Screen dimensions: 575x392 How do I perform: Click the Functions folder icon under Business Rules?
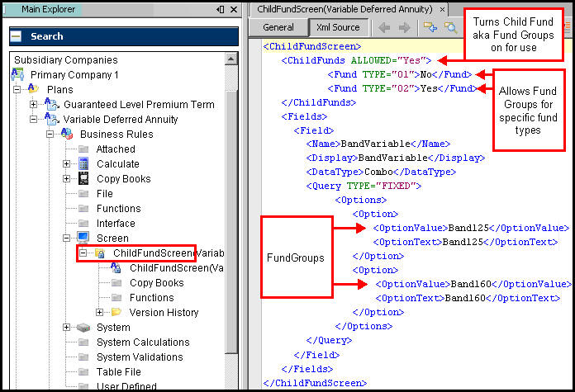83,209
